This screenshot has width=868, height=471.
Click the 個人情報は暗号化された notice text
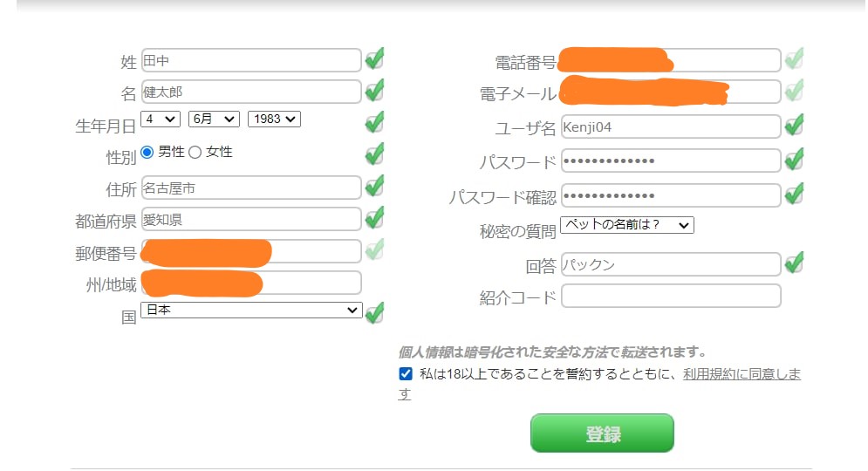[x=552, y=352]
